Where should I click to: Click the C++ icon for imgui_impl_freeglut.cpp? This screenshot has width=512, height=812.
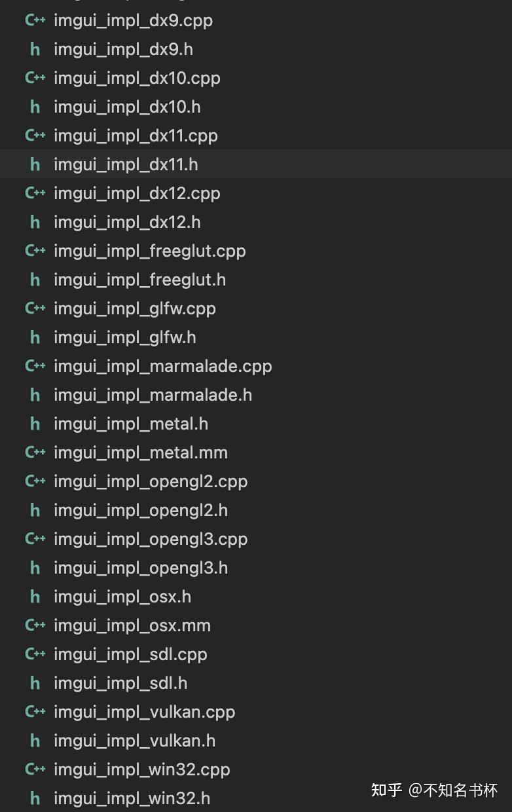35,251
